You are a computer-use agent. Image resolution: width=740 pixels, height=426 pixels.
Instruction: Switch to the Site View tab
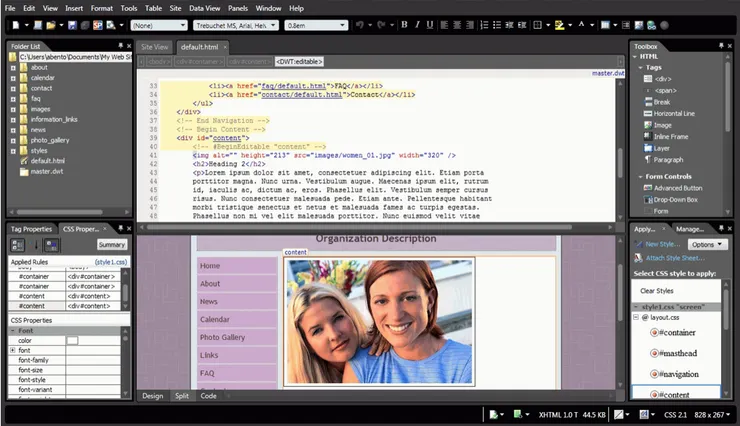154,47
